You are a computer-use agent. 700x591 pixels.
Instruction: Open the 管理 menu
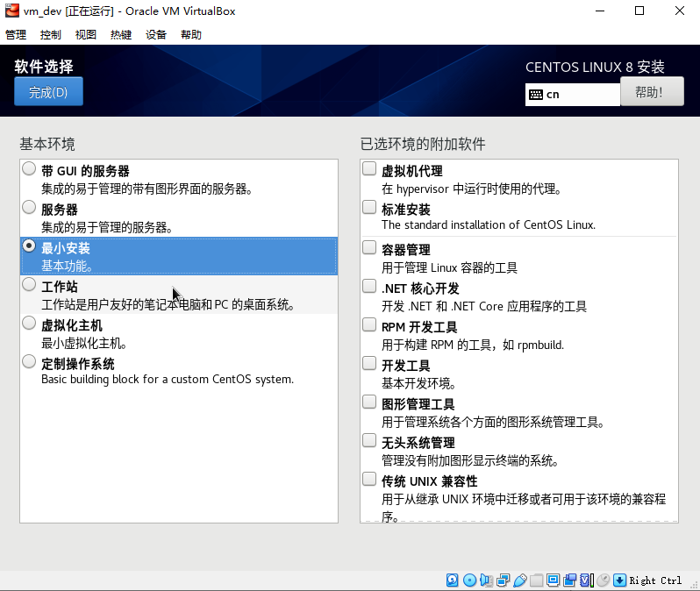(x=16, y=35)
